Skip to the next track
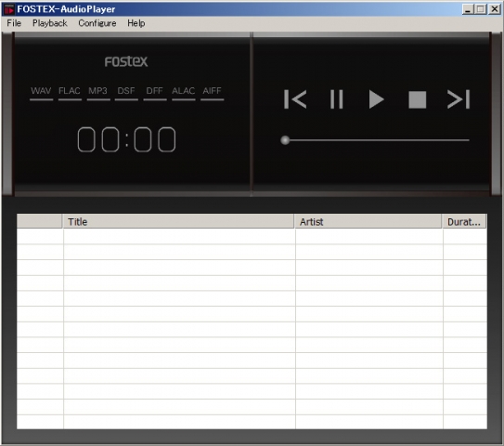 (x=459, y=99)
